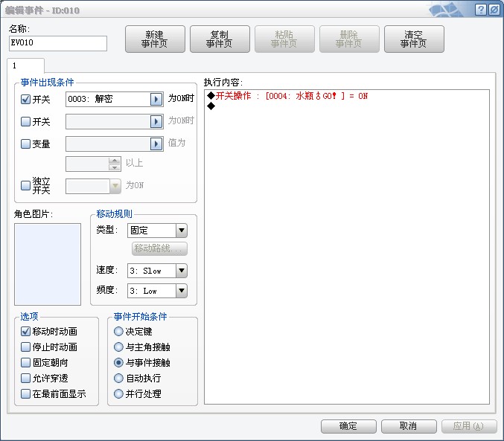Click the 移动路线... button
Viewport: 504px width, 441px height.
[x=159, y=248]
